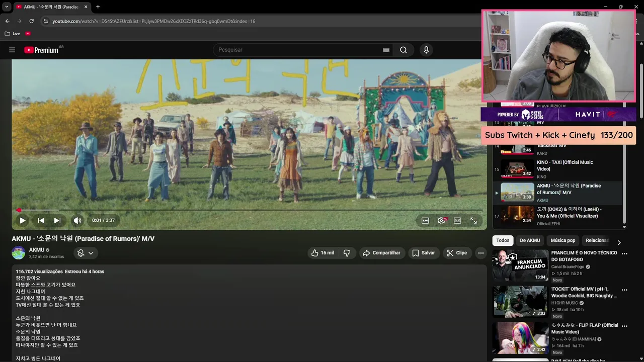
Task: Play DOK2 & LeeHi You & Me playlist item
Action: click(x=557, y=216)
